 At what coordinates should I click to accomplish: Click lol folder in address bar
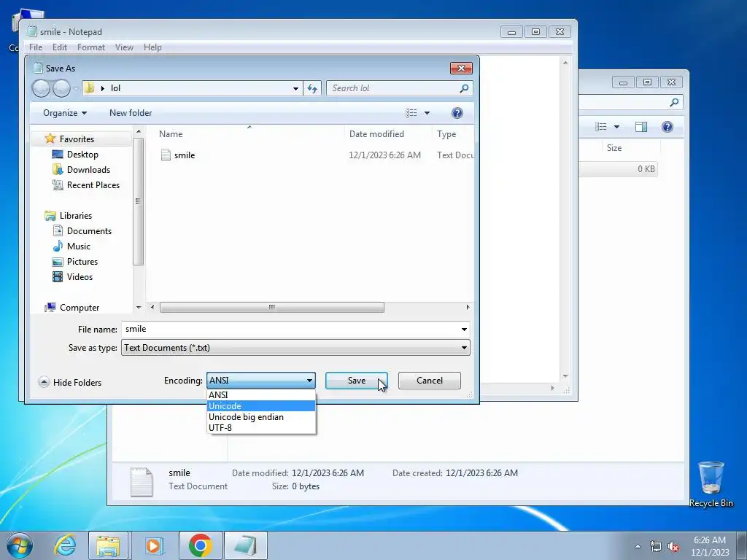pos(115,88)
